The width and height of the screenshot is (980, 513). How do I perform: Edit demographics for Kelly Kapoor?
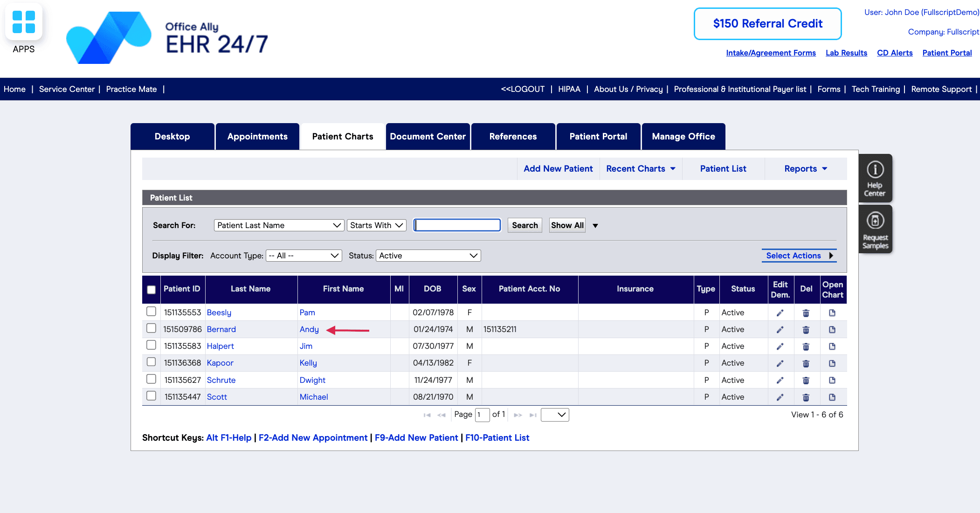(780, 363)
